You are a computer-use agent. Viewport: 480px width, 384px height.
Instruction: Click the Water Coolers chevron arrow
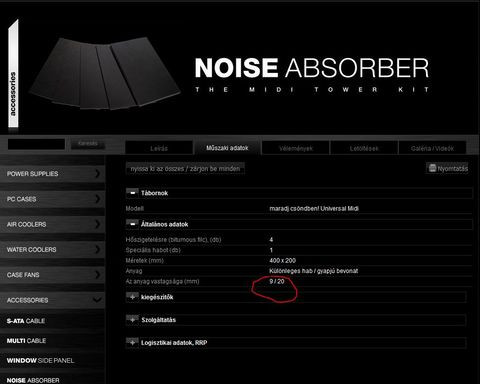pos(97,249)
